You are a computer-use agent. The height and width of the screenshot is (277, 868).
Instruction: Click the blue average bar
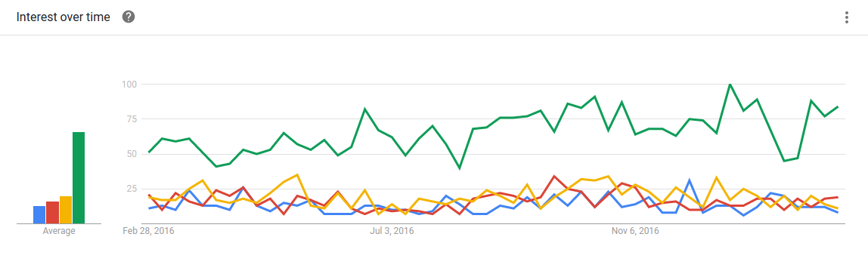click(x=39, y=214)
